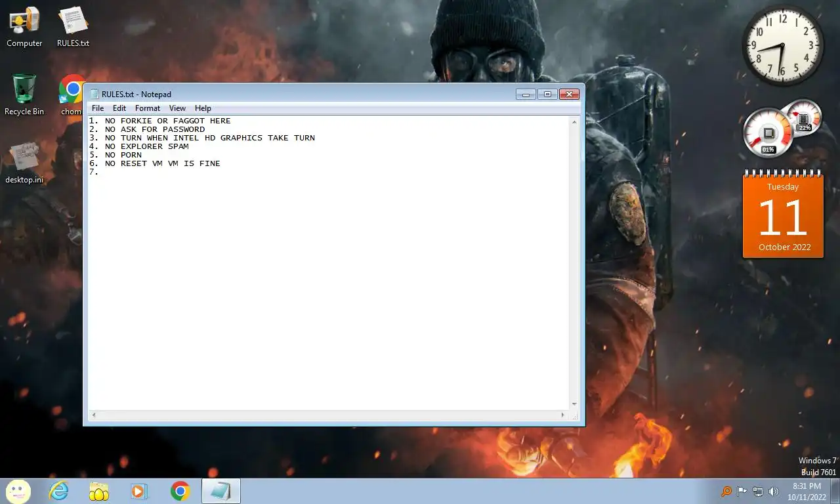Select the RULES.txt desktop file icon
The height and width of the screenshot is (504, 840).
pos(73,26)
